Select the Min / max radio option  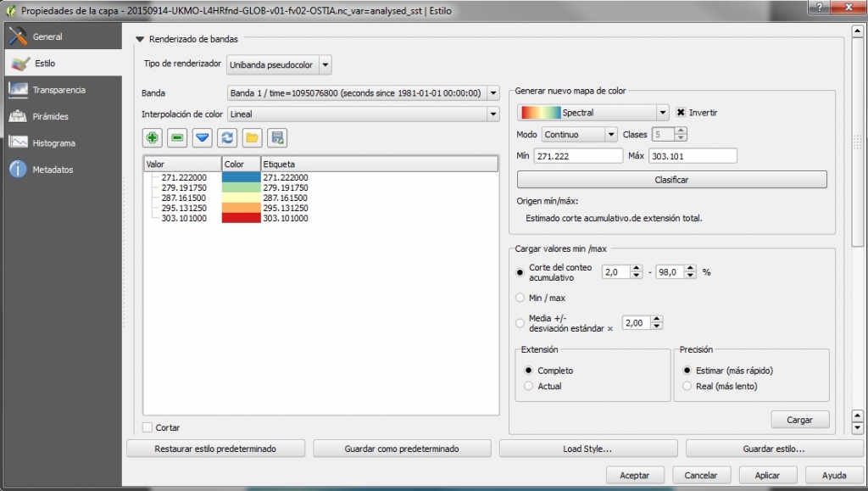pos(520,298)
